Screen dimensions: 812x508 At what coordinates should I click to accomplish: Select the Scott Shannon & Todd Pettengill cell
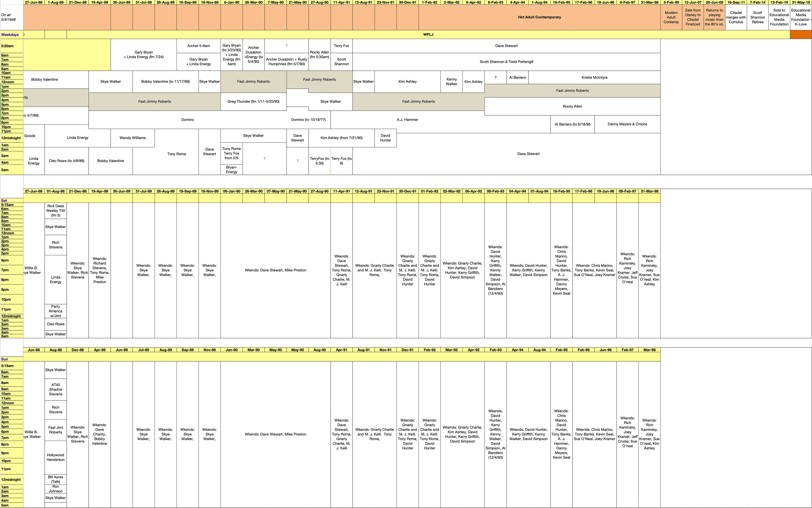click(x=506, y=62)
